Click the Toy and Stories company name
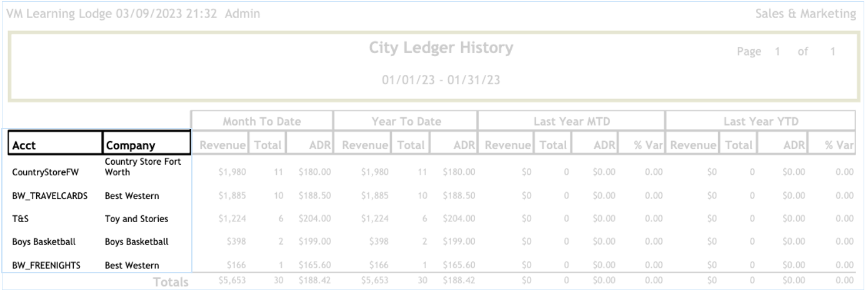This screenshot has height=292, width=868. (x=136, y=219)
